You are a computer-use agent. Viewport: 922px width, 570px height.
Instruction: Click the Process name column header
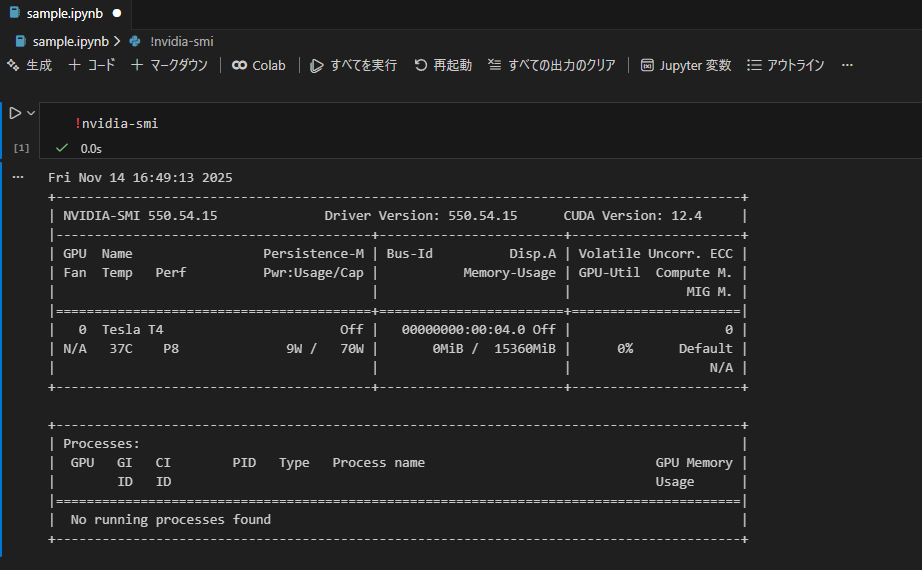tap(379, 463)
